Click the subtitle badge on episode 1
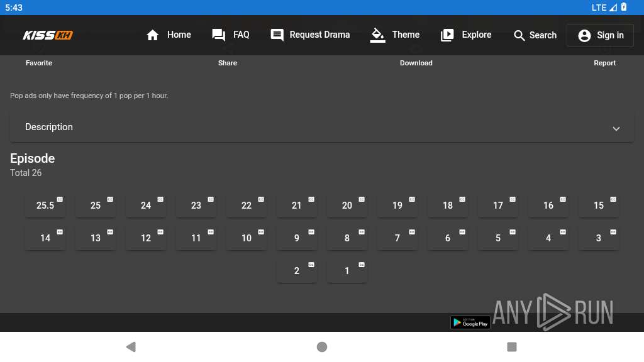Viewport: 644px width, 362px height. [x=362, y=265]
